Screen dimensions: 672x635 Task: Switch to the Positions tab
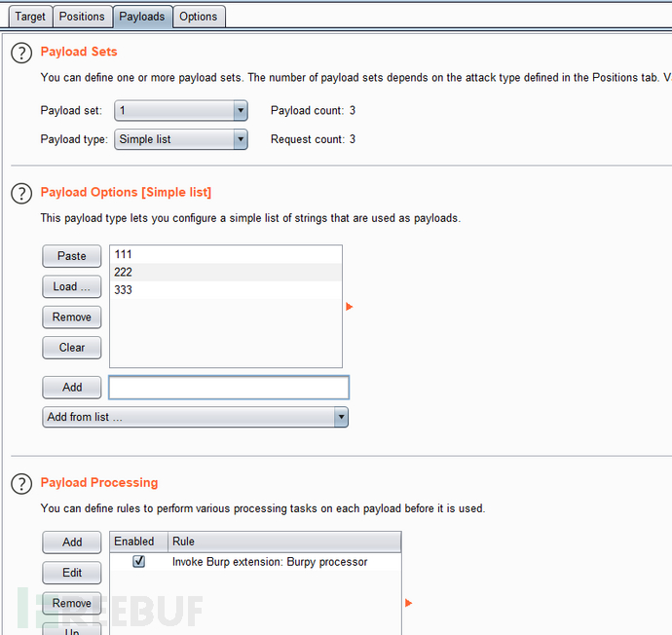tap(82, 17)
